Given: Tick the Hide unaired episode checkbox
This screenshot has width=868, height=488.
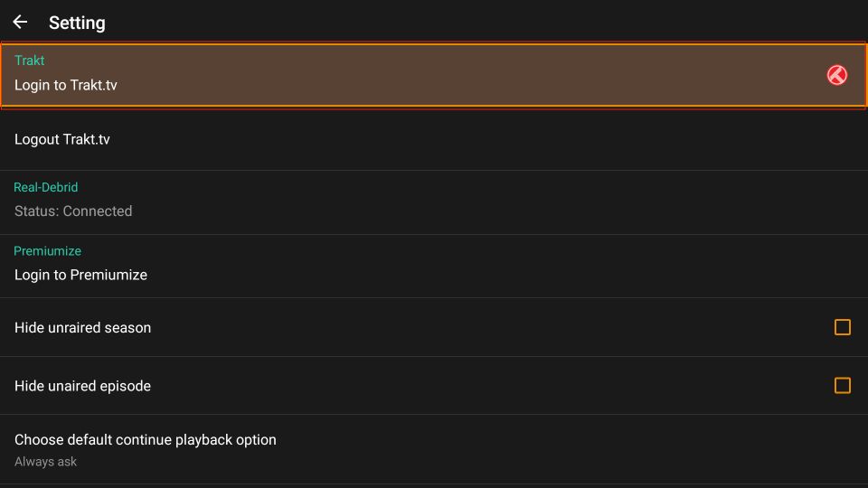Looking at the screenshot, I should pyautogui.click(x=842, y=385).
